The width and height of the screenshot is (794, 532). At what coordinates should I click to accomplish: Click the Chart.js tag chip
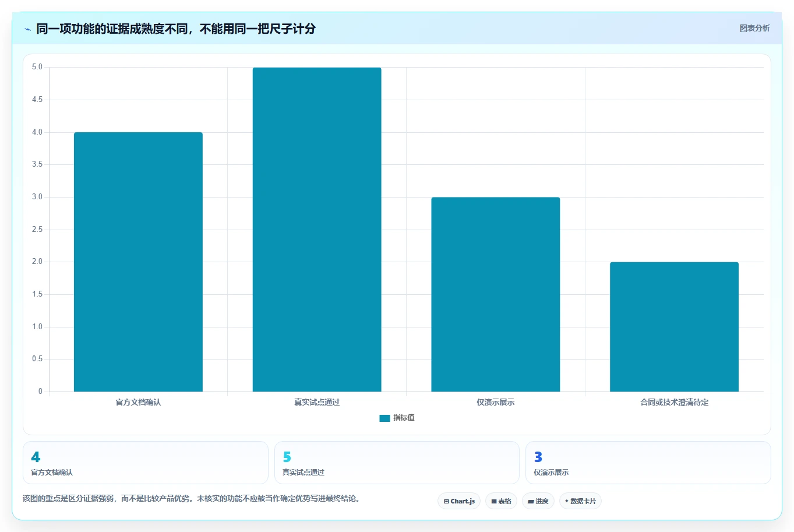[459, 501]
